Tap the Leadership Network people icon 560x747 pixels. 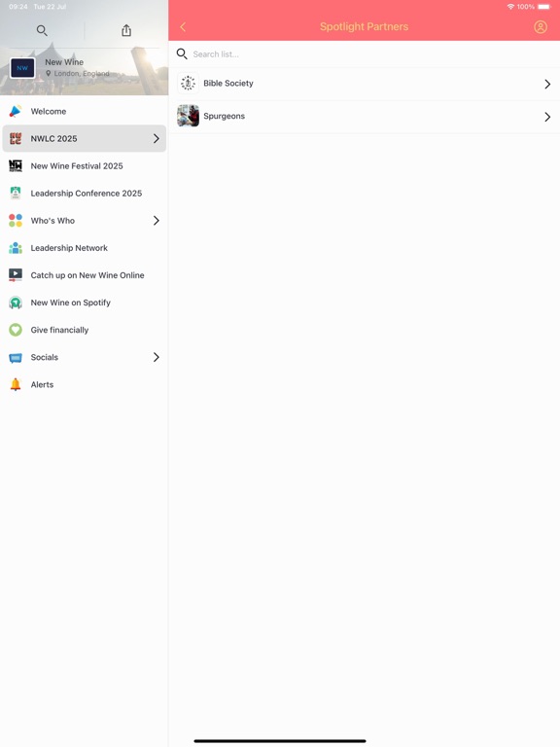16,248
